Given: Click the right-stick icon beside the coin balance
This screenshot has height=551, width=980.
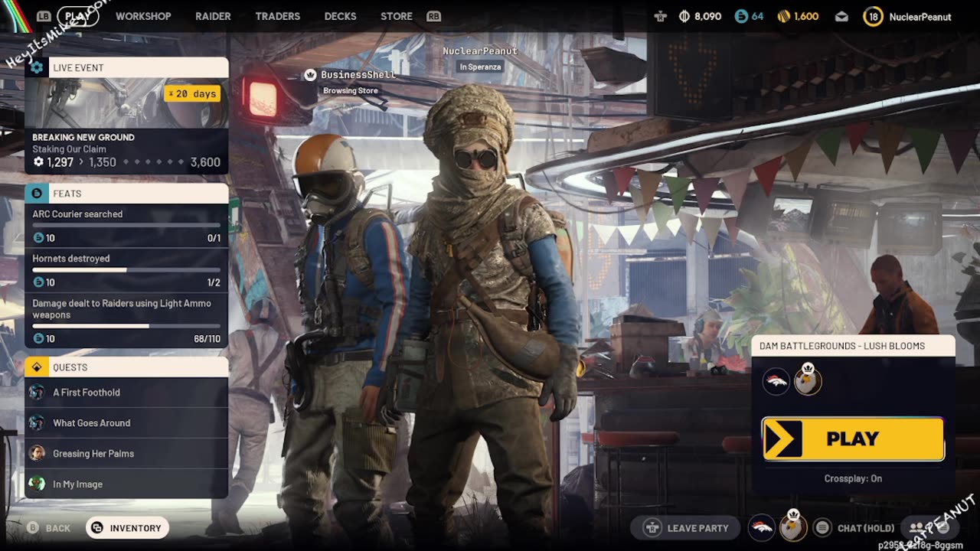Looking at the screenshot, I should pyautogui.click(x=661, y=16).
